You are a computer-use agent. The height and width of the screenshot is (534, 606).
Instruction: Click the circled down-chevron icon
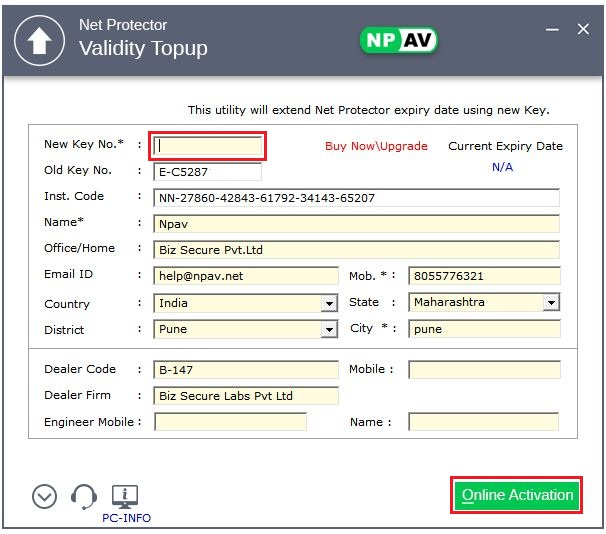[44, 496]
